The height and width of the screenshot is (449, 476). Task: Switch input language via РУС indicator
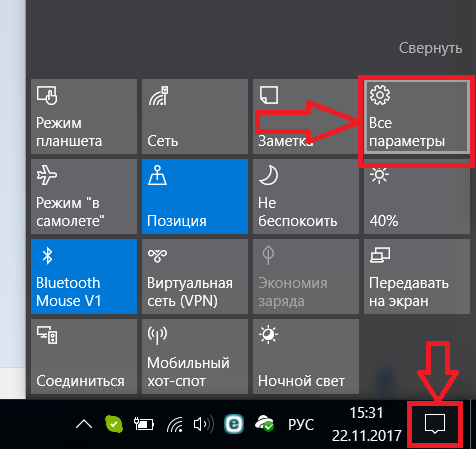301,424
